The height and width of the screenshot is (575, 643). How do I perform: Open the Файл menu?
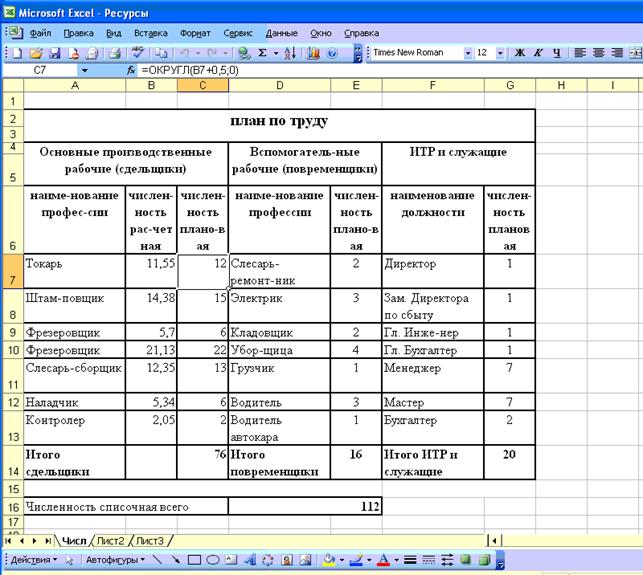[40, 33]
